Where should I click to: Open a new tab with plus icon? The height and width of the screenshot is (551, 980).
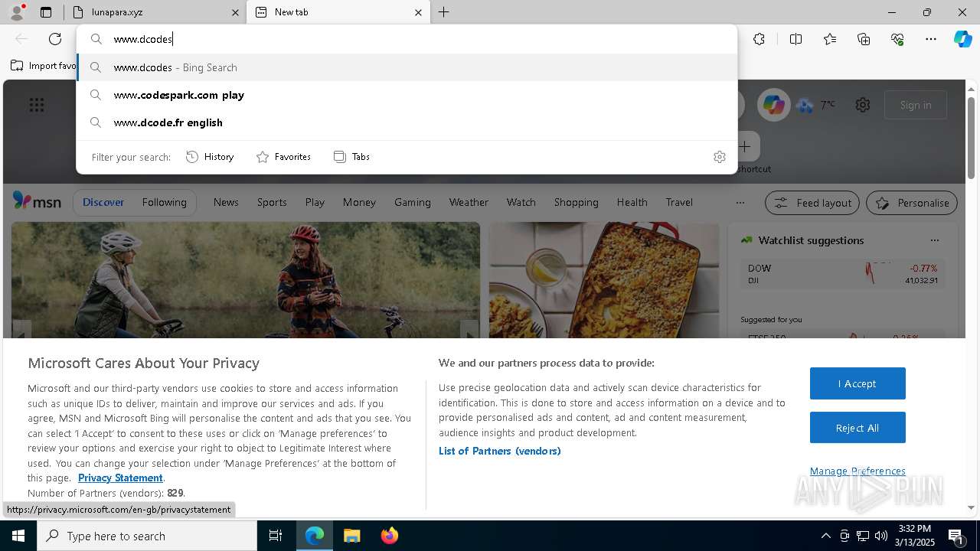pos(444,12)
